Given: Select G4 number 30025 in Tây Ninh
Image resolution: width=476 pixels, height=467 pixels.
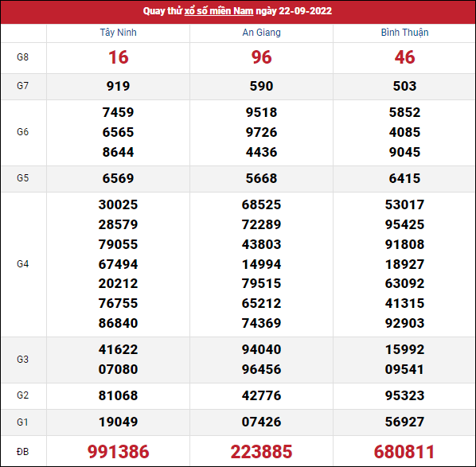Looking at the screenshot, I should [118, 204].
